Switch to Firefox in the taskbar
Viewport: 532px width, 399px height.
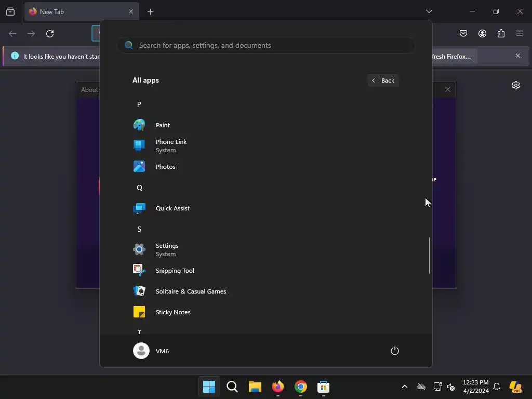point(278,387)
